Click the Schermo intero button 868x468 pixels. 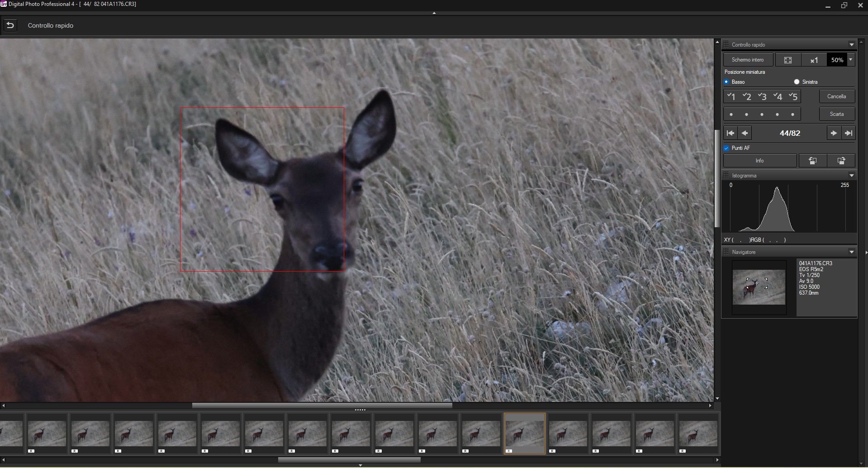[748, 60]
